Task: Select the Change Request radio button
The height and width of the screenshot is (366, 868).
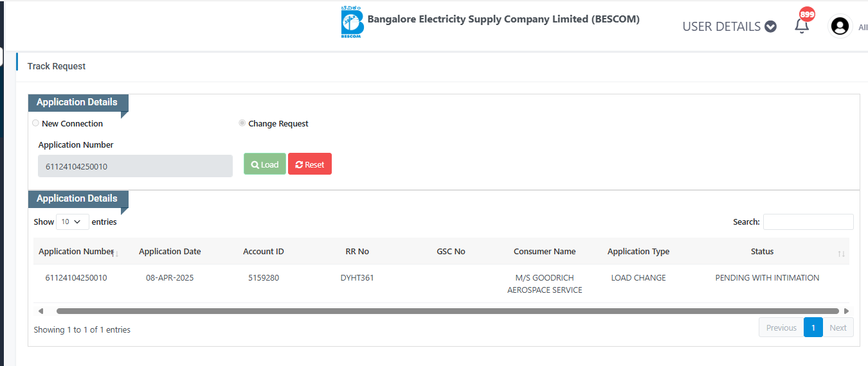Action: coord(242,123)
